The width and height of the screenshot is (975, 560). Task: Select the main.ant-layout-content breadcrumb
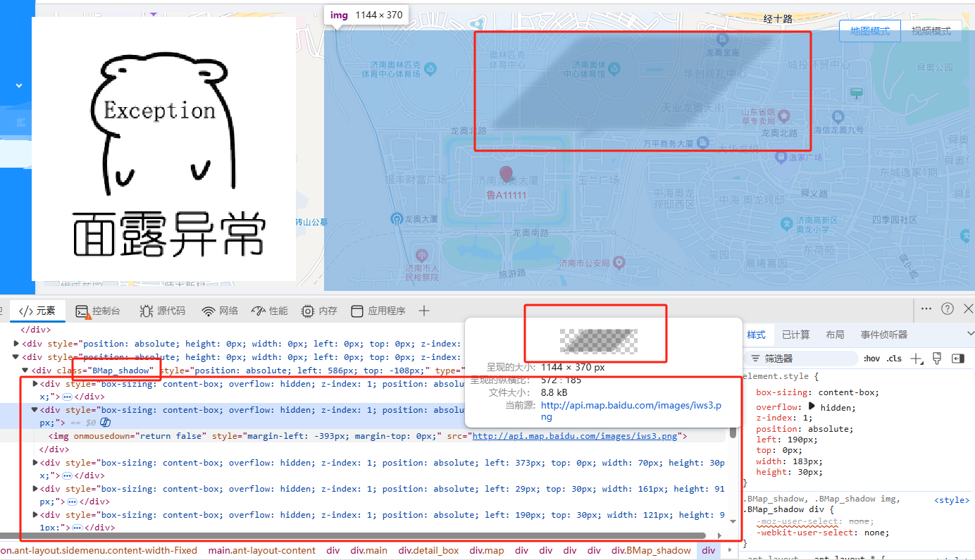262,550
